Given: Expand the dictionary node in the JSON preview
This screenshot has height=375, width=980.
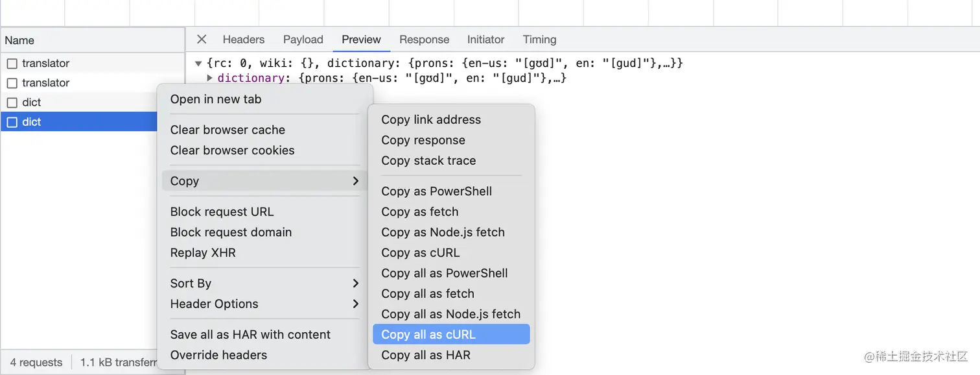Looking at the screenshot, I should click(209, 79).
